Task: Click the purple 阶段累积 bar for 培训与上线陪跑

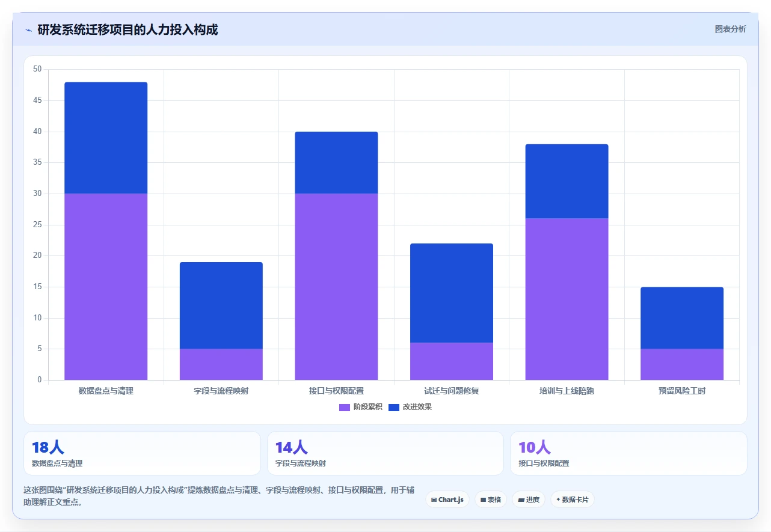Action: 567,299
